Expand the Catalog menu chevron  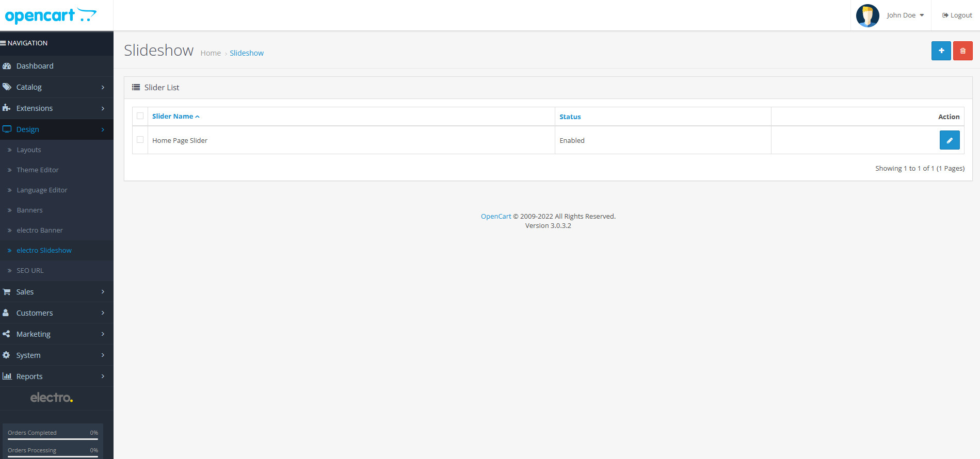103,87
